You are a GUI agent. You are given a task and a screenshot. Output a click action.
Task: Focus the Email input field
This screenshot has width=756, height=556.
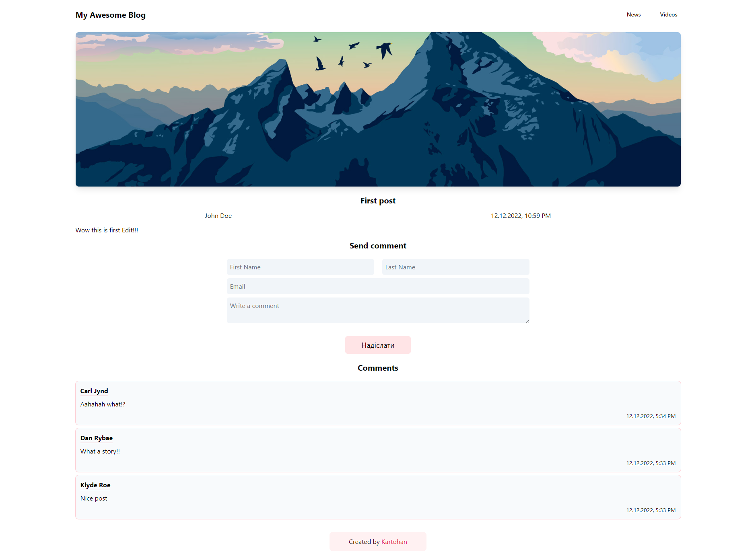coord(378,286)
